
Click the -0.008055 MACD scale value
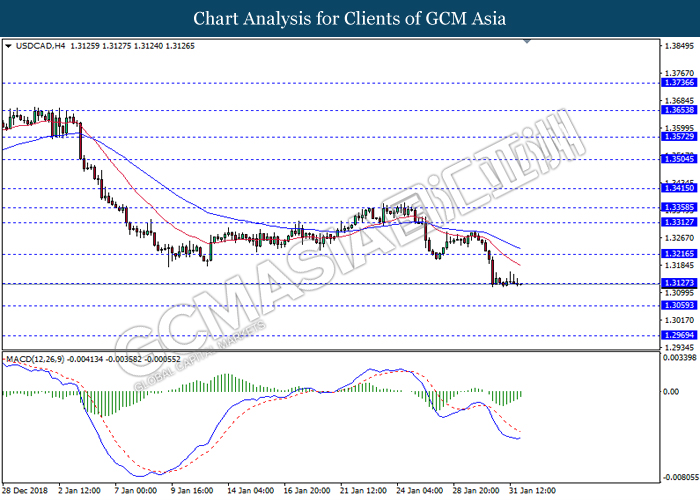pyautogui.click(x=680, y=477)
